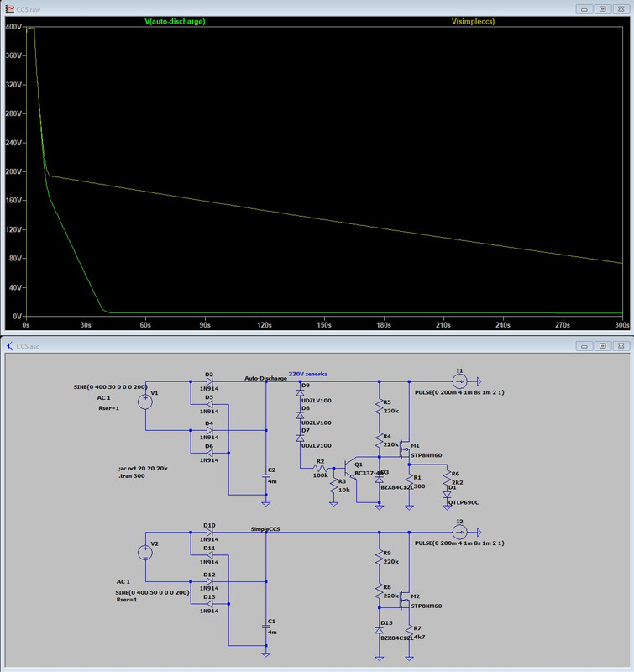Click the 150s label on time axis
Screen dimensions: 634x672
point(324,325)
